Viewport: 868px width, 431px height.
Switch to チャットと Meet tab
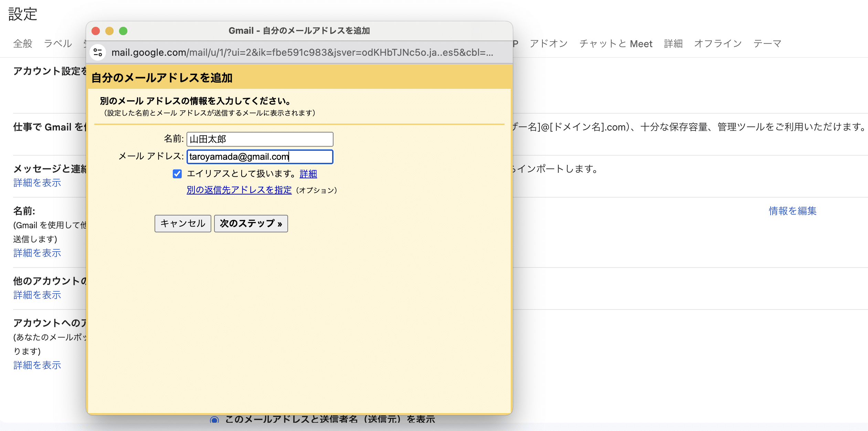(616, 44)
